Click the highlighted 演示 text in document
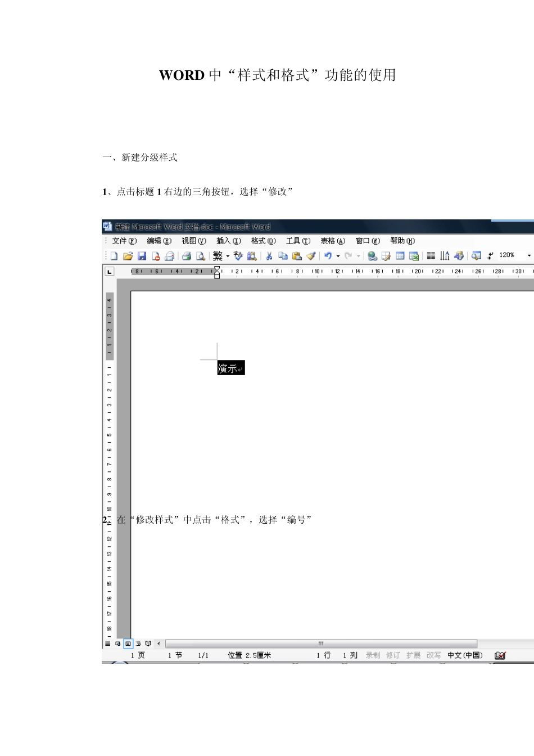534x756 pixels. point(231,368)
